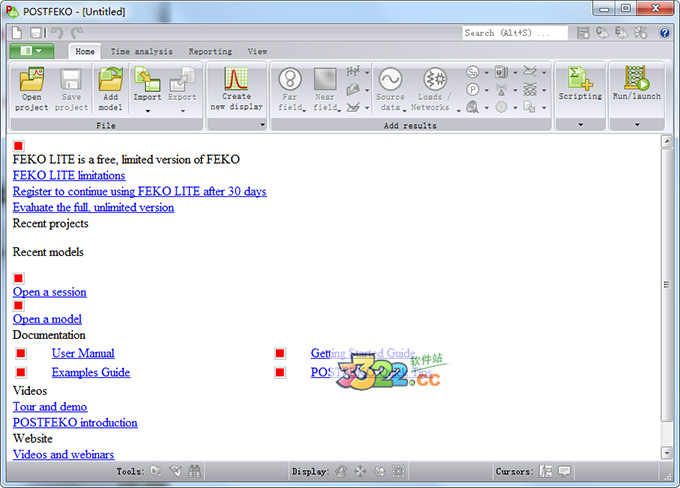Viewport: 680px width, 488px height.
Task: Open the Loads / Networks dropdown arrow
Action: [x=458, y=111]
